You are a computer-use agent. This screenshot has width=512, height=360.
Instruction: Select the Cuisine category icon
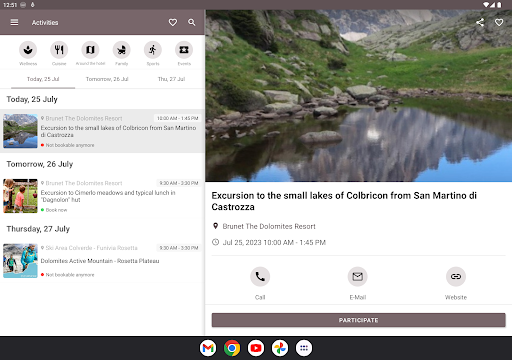tap(59, 50)
